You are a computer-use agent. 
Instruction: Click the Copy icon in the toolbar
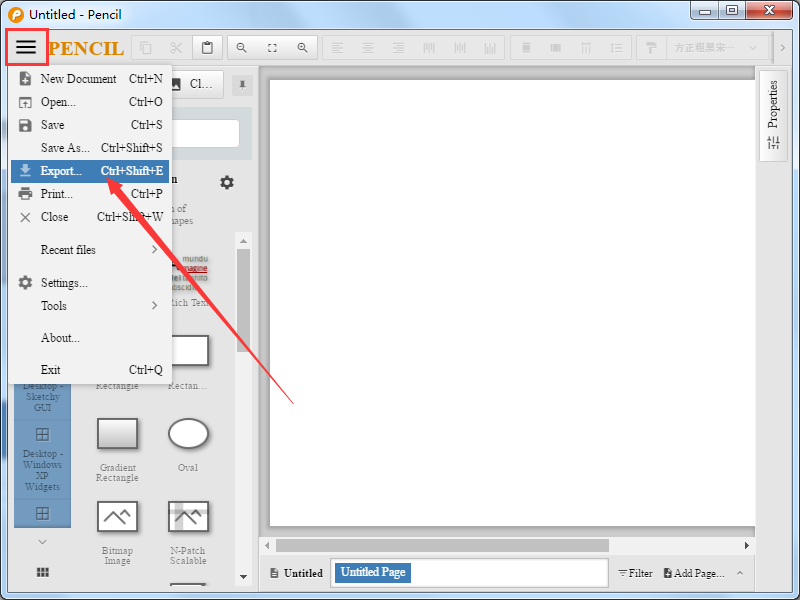pos(145,48)
